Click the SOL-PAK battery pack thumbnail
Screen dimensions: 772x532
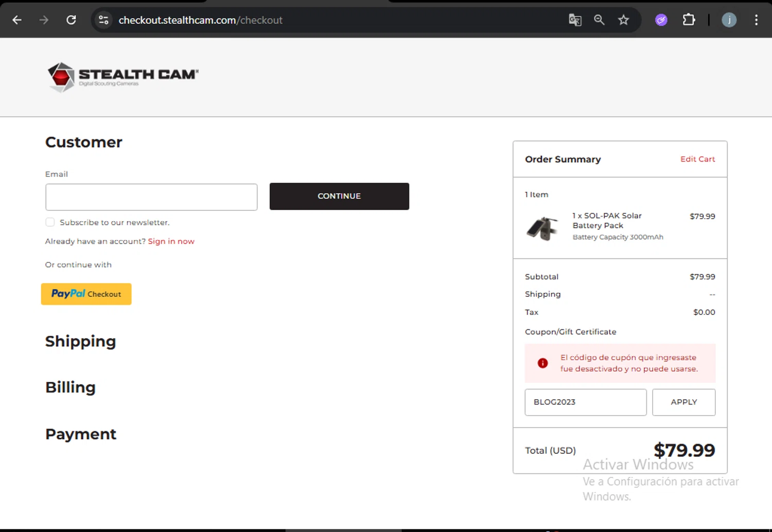point(542,228)
